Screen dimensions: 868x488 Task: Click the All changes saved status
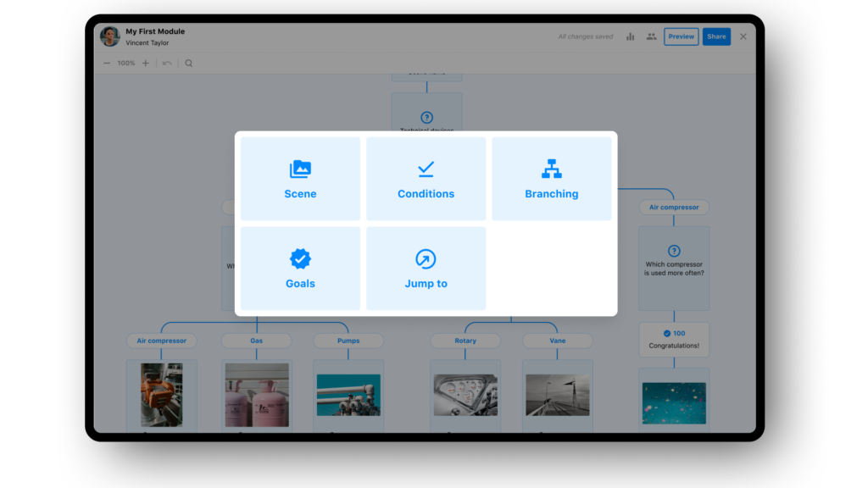coord(585,36)
